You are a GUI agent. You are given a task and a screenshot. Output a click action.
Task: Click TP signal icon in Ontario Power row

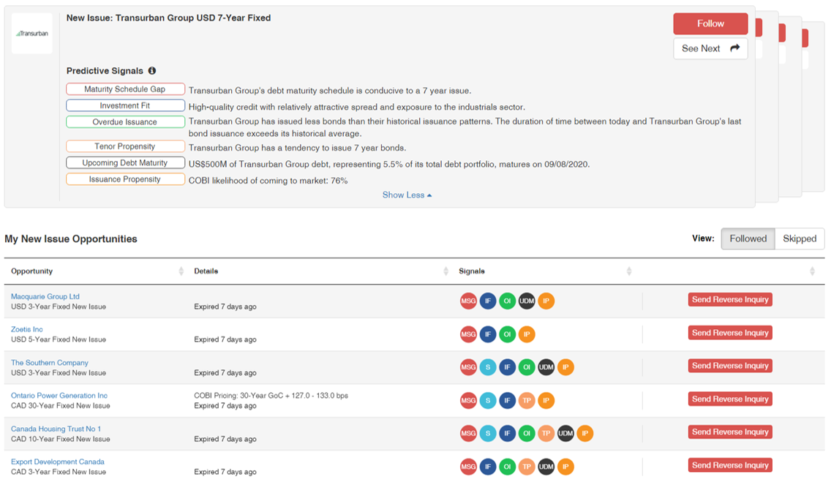pyautogui.click(x=527, y=401)
